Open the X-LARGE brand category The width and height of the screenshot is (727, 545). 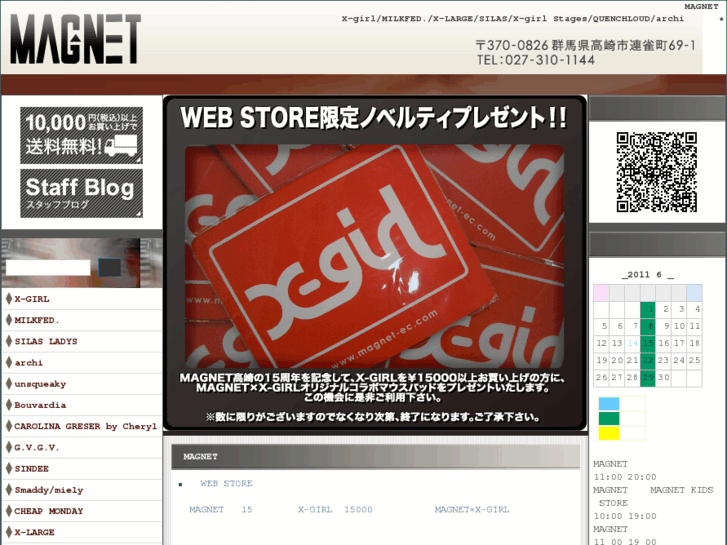point(34,532)
